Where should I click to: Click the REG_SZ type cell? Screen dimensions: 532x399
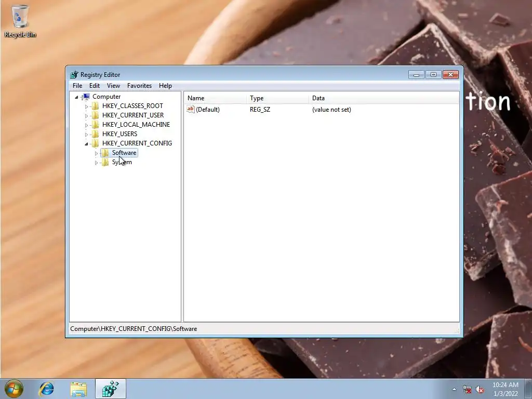[260, 110]
